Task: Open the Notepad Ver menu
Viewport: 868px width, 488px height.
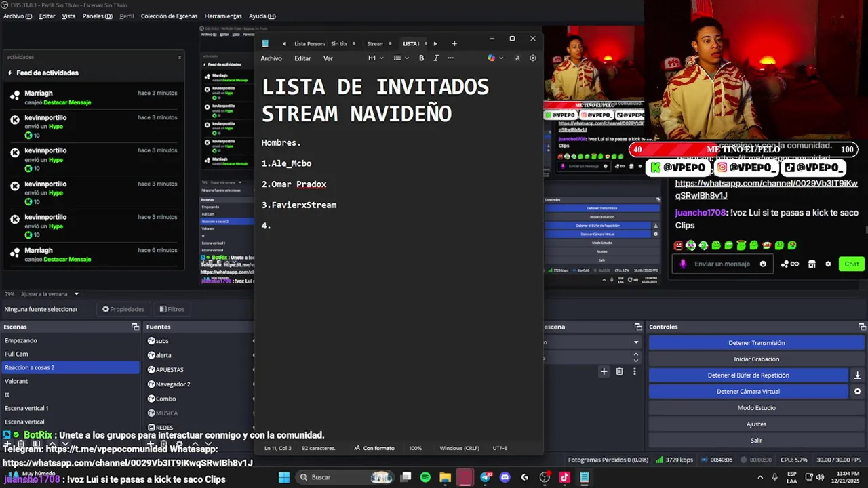Action: coord(328,58)
